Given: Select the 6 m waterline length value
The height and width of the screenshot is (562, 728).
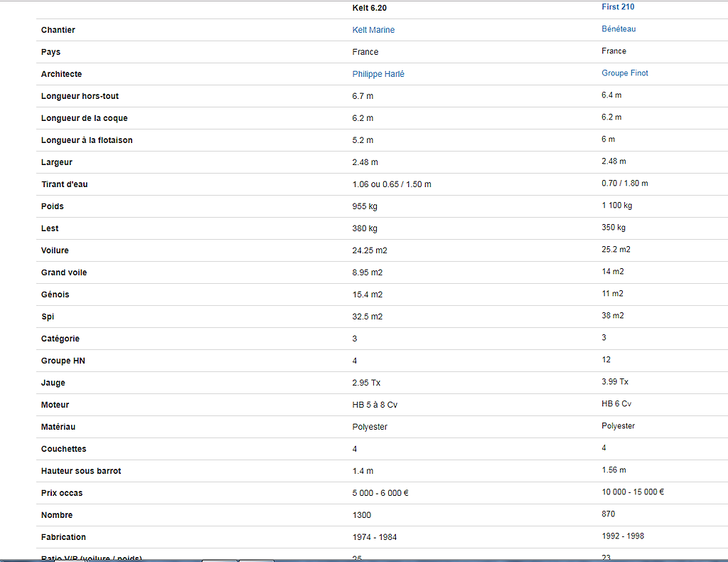Looking at the screenshot, I should [x=609, y=139].
